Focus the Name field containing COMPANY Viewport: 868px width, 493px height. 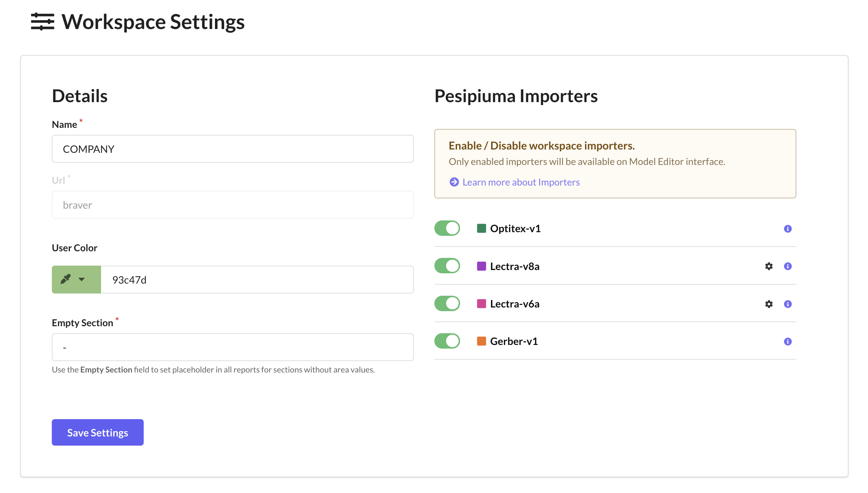[233, 149]
